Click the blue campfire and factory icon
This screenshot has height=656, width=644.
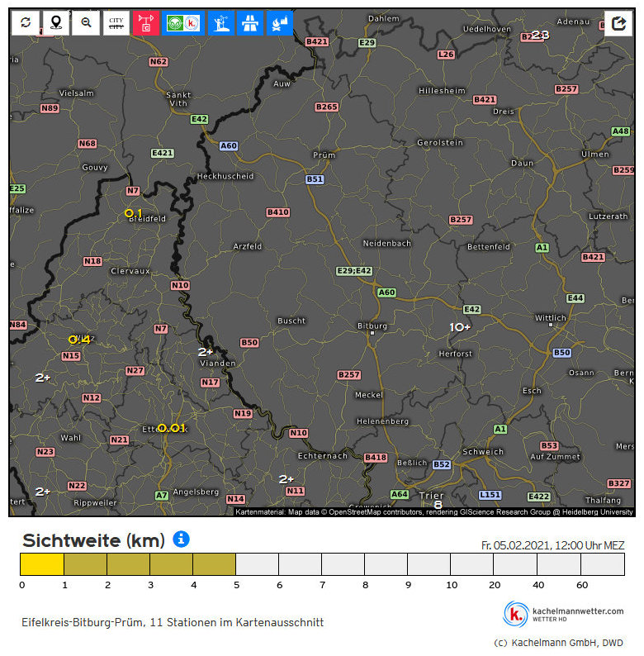[280, 23]
